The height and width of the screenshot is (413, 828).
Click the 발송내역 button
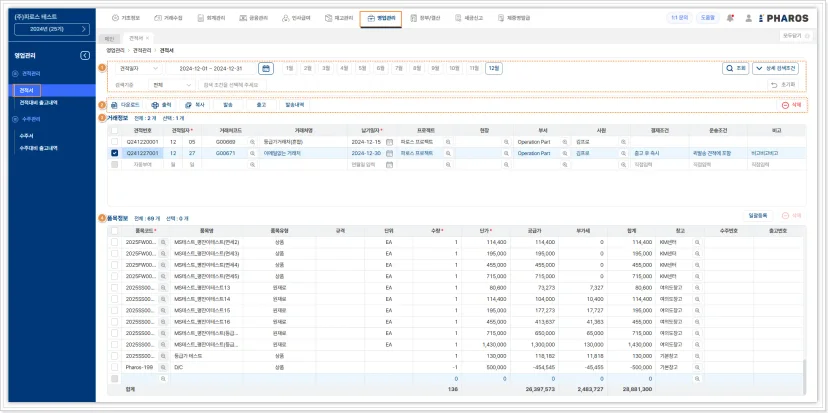295,105
